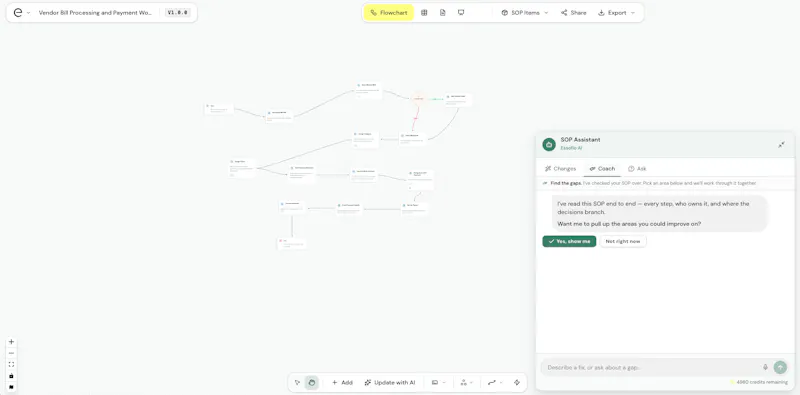The height and width of the screenshot is (395, 800).
Task: Collapse the SOP Assistant panel
Action: coord(781,145)
